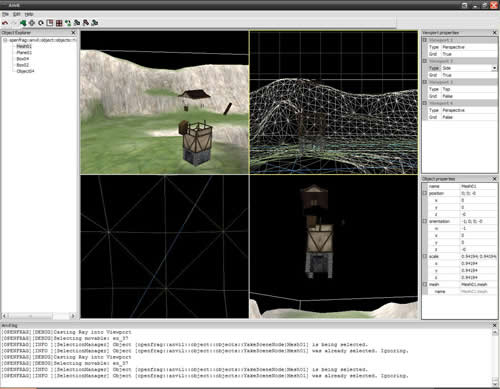Collapse the position group in Object properties
This screenshot has height=389, width=500.
(425, 193)
